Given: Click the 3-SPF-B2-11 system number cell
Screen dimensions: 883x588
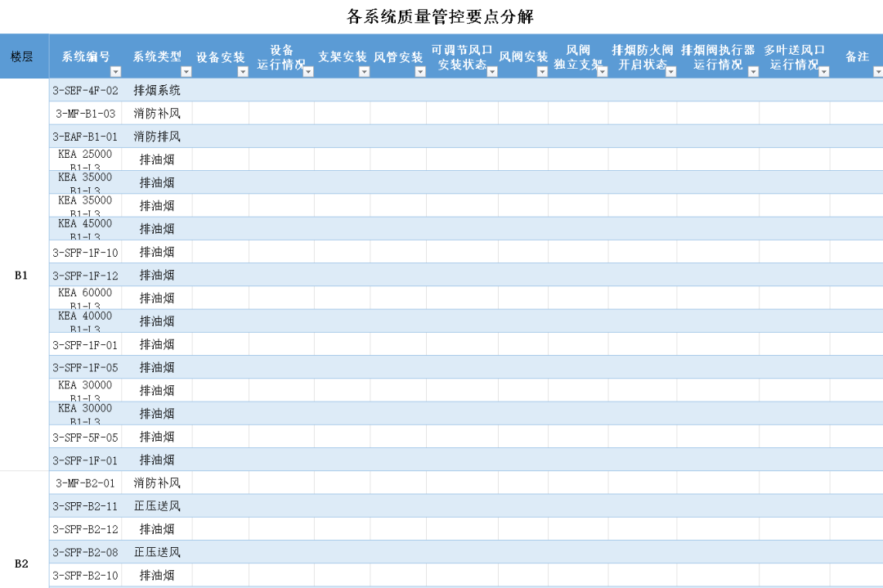Looking at the screenshot, I should click(85, 506).
